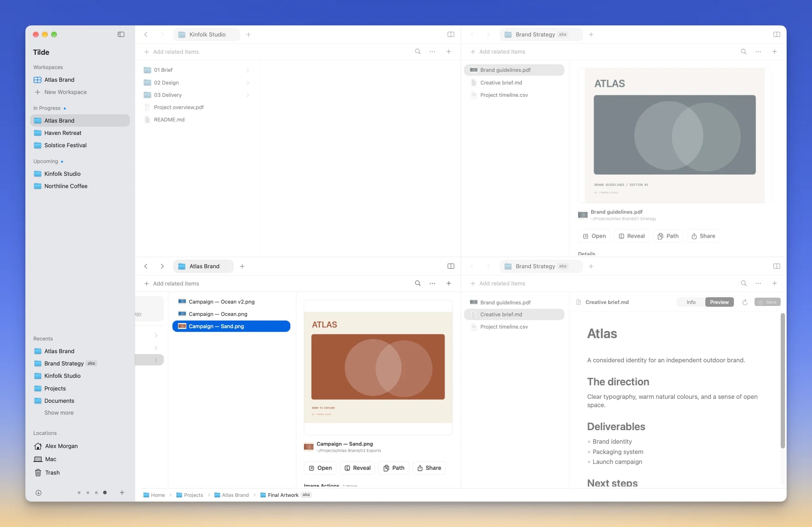Screen dimensions: 812x527
Task: Open more options in top Brand Strategy pane
Action: click(758, 52)
